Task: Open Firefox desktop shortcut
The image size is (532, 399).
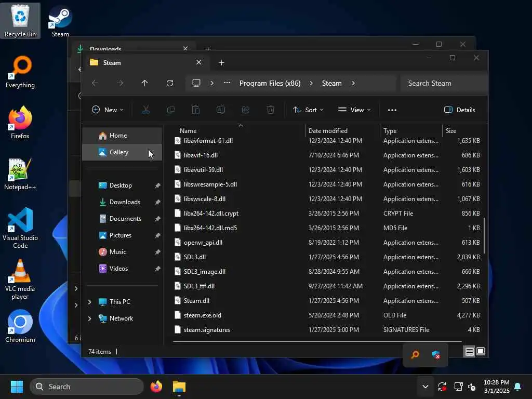Action: (x=20, y=123)
